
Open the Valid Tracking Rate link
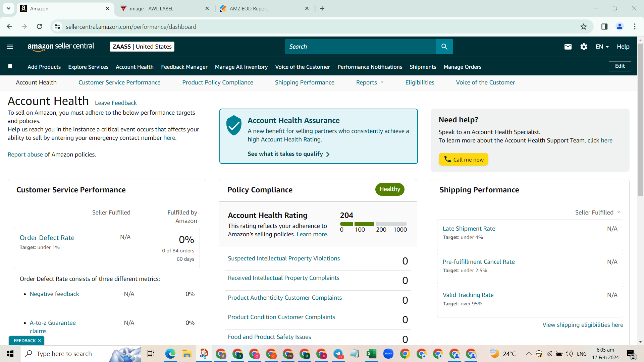click(468, 295)
